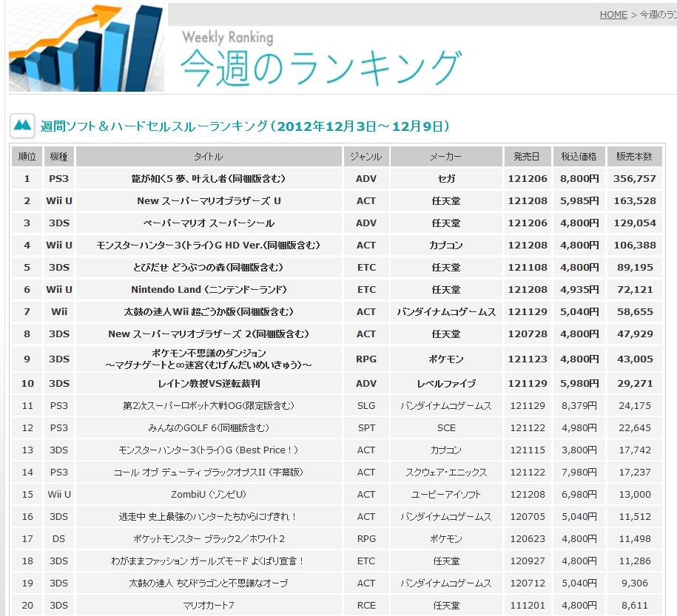The height and width of the screenshot is (616, 677).
Task: Select title ZombiU (ゾンビU)
Action: pos(209,494)
